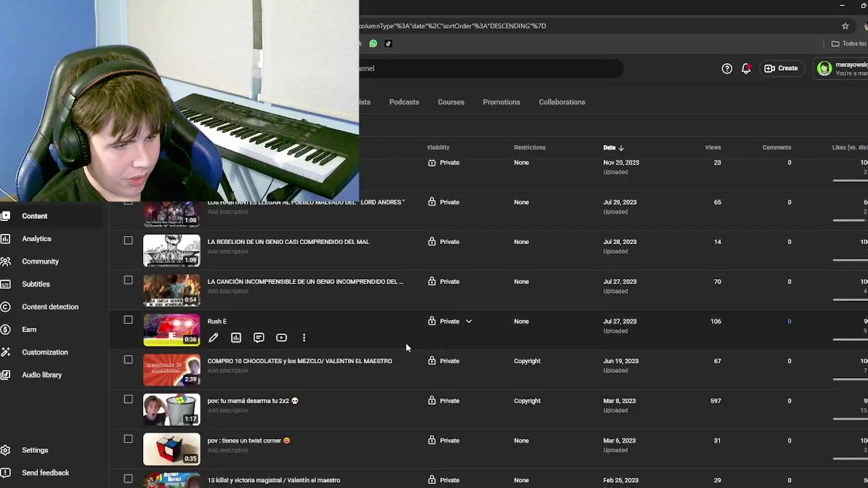This screenshot has height=488, width=868.
Task: Open pov: tu mamá desarma tu 2x2 title
Action: point(253,401)
